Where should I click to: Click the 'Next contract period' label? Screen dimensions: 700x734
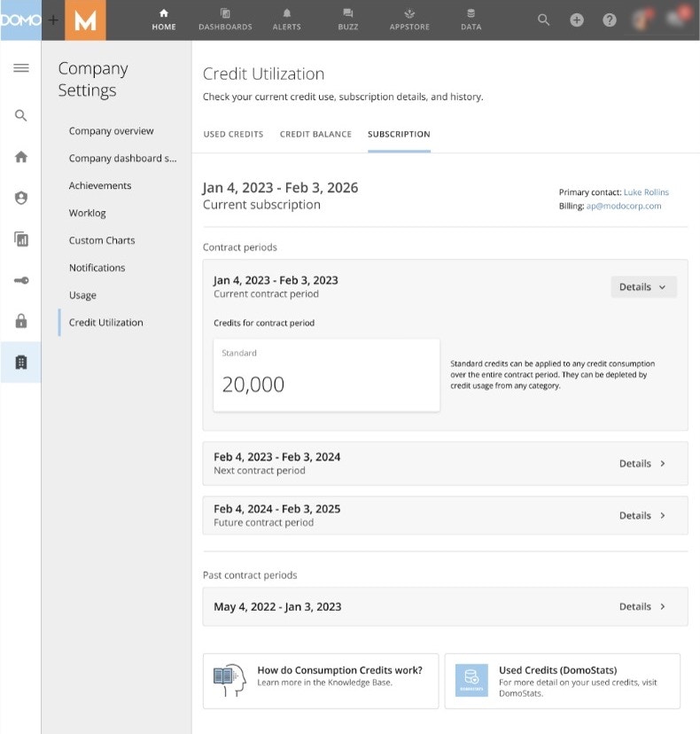[x=260, y=471]
